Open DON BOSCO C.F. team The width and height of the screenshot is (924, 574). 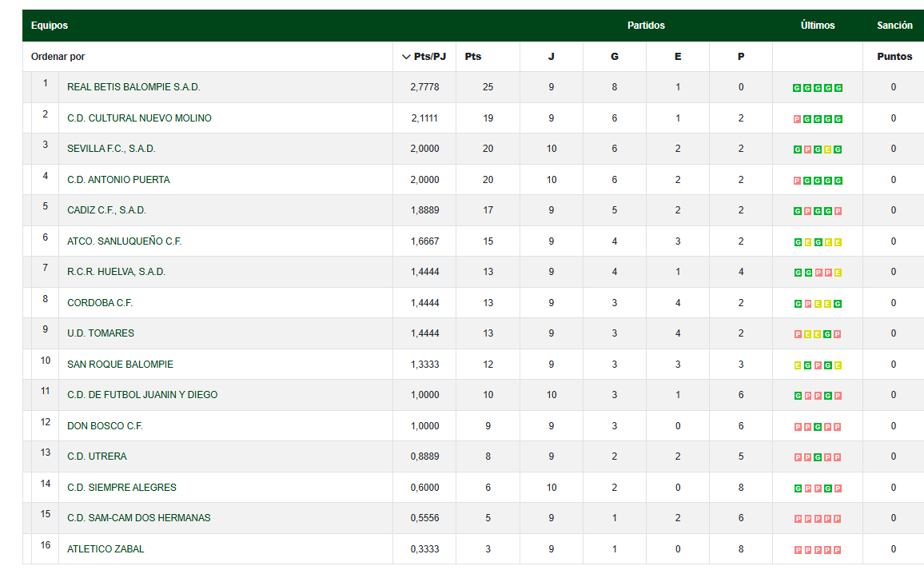pos(105,426)
